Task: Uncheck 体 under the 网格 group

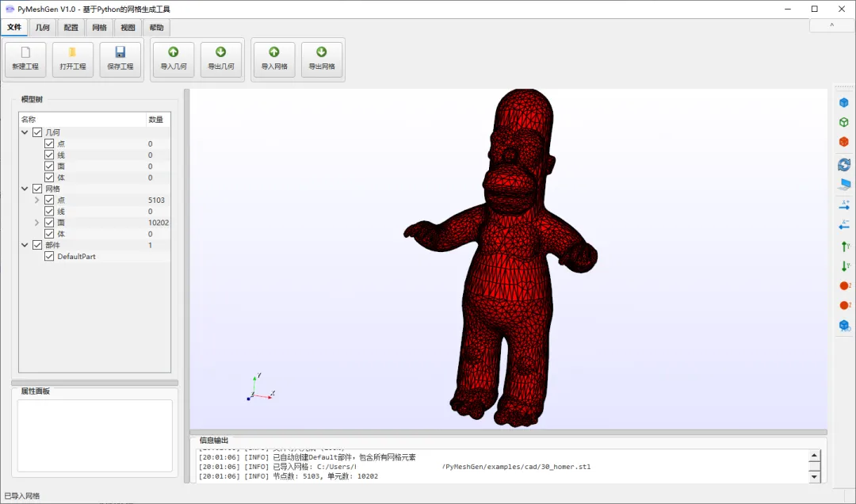Action: [x=49, y=234]
